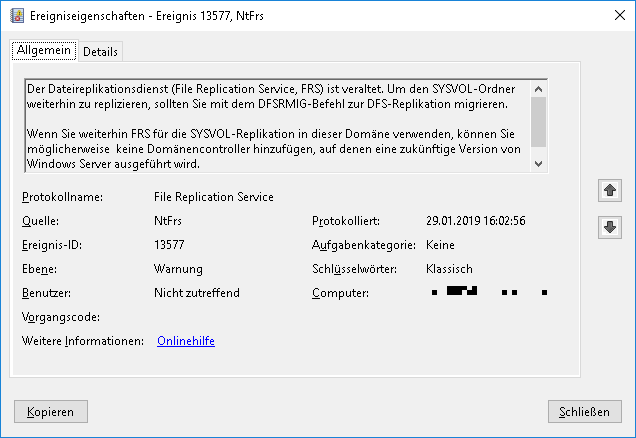This screenshot has height=438, width=636.
Task: Select the Allgemein tab
Action: pyautogui.click(x=44, y=50)
